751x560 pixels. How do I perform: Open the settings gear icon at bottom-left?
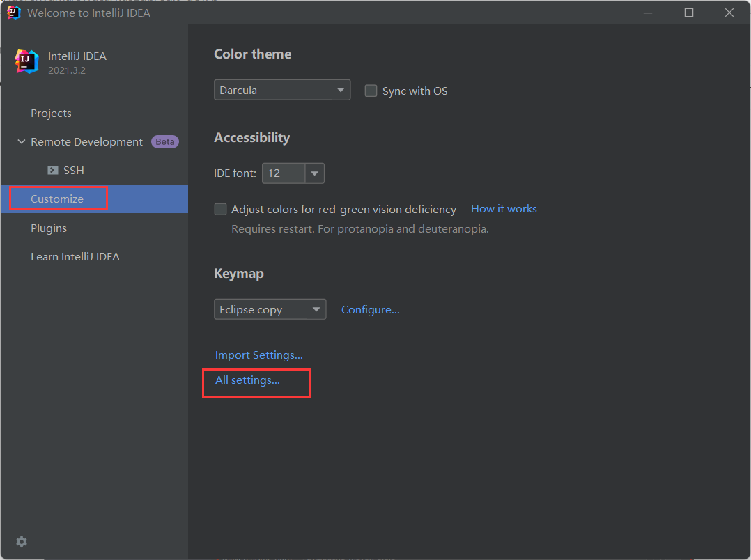coord(22,542)
